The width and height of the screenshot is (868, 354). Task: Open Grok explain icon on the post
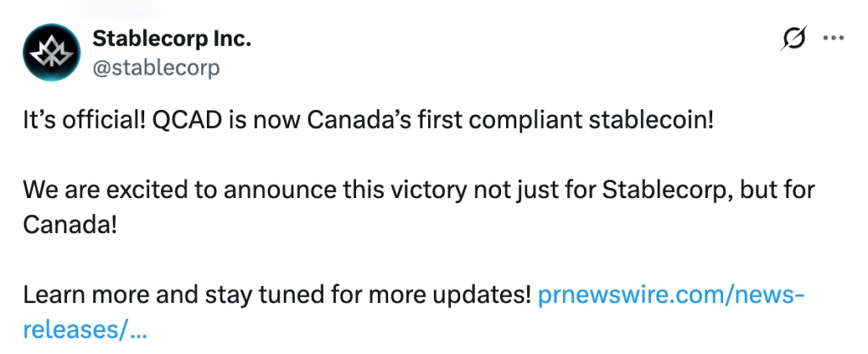[794, 39]
